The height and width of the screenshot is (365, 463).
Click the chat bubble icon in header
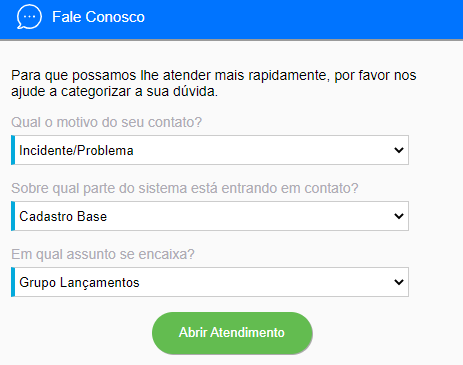(29, 17)
